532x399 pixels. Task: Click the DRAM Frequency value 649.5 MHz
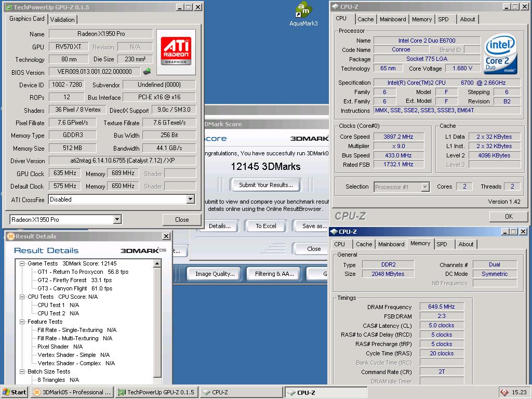tap(442, 307)
